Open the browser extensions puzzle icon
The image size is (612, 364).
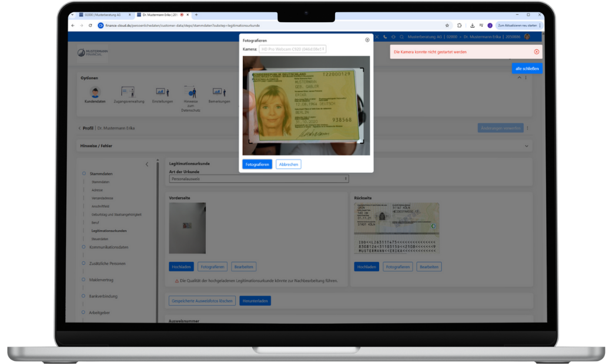tap(459, 25)
